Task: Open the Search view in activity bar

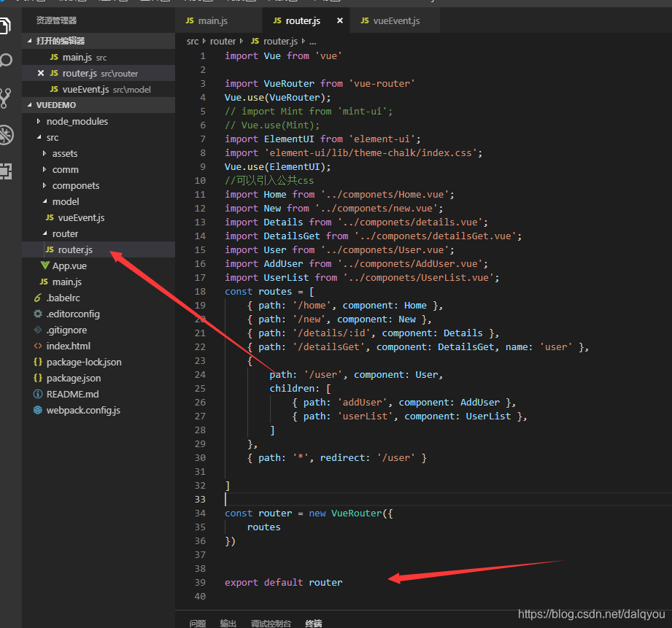Action: click(x=5, y=61)
